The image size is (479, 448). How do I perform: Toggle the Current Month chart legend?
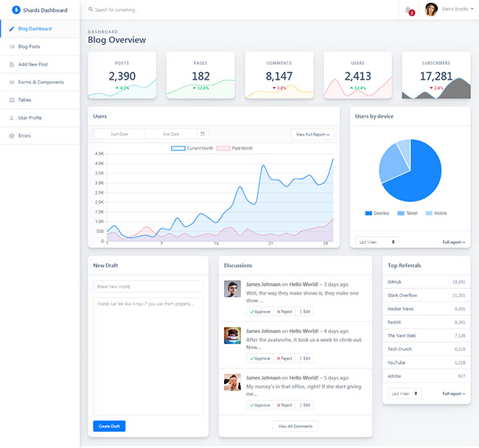[x=192, y=148]
